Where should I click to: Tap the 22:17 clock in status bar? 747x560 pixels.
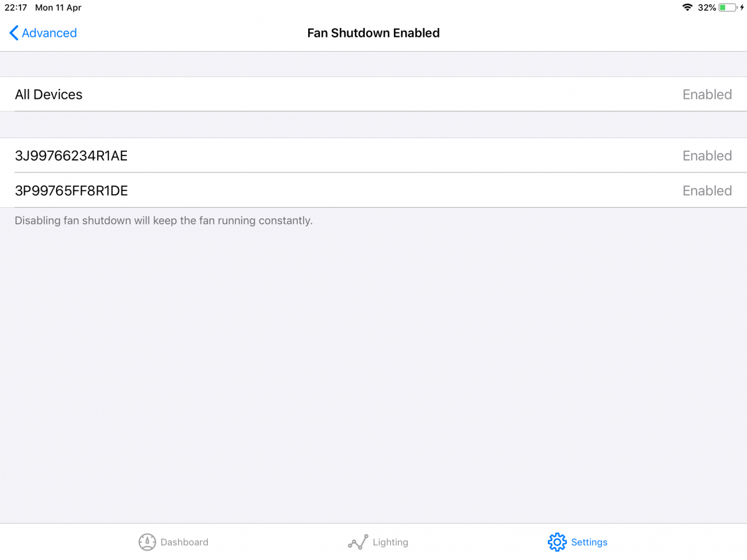click(x=16, y=7)
